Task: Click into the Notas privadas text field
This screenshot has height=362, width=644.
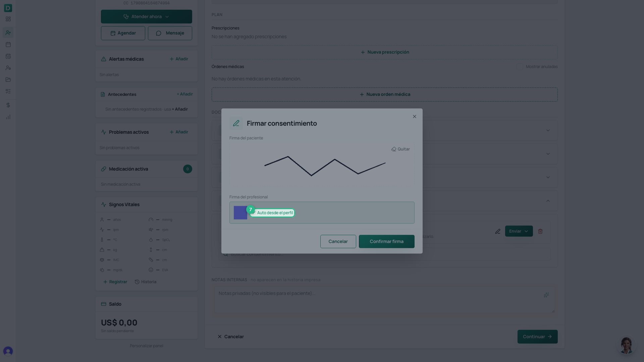Action: [x=385, y=300]
